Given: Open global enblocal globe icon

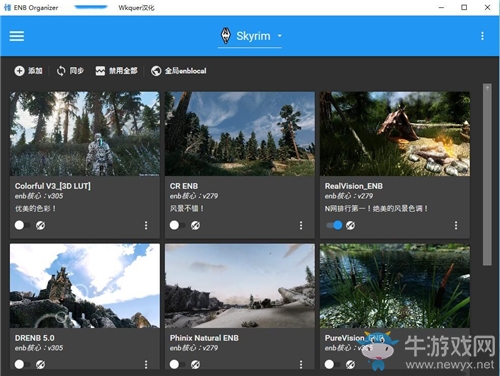Looking at the screenshot, I should (x=156, y=71).
